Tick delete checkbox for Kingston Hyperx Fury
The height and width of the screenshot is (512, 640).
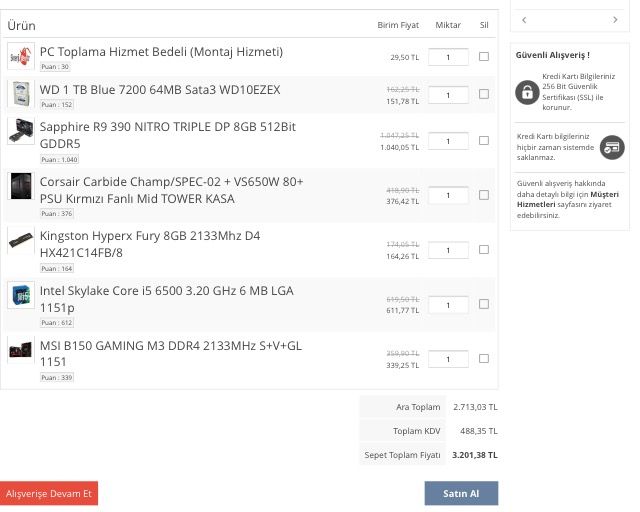pos(484,249)
